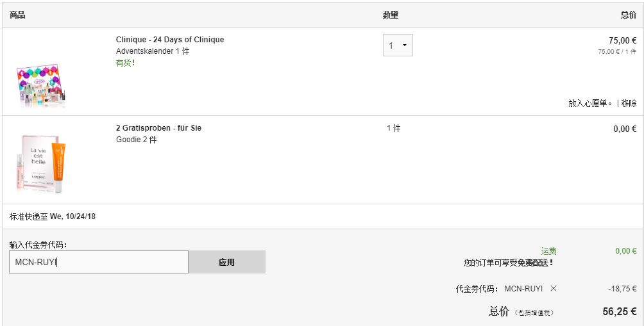This screenshot has height=326, width=644.
Task: Open the Clinique - 24 Days of Clinique product link
Action: pyautogui.click(x=170, y=40)
